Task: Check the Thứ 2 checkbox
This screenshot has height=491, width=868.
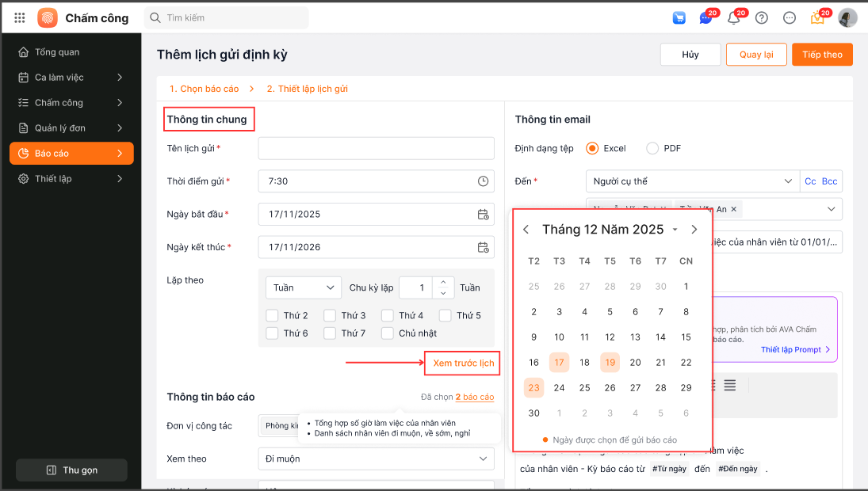Action: click(x=272, y=315)
